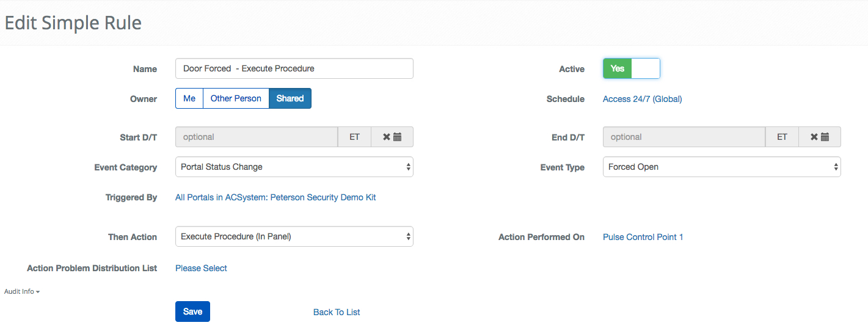Click the End D/T optional field
This screenshot has height=328, width=868.
[x=684, y=137]
